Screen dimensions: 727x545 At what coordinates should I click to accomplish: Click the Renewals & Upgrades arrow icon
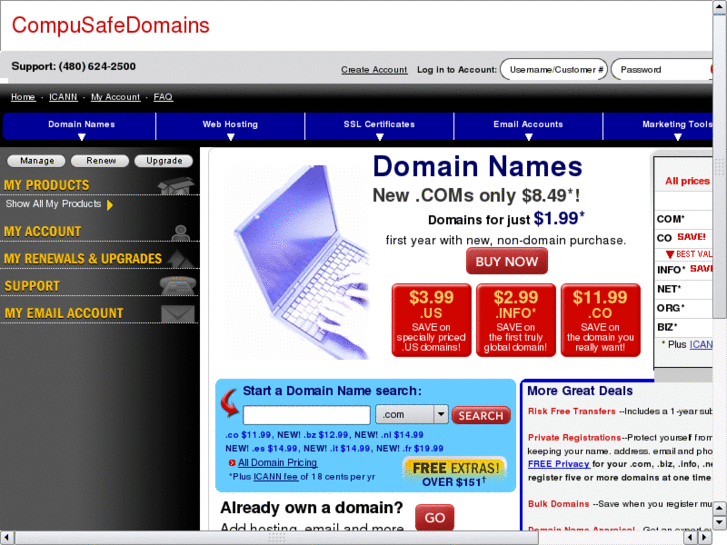(x=179, y=259)
